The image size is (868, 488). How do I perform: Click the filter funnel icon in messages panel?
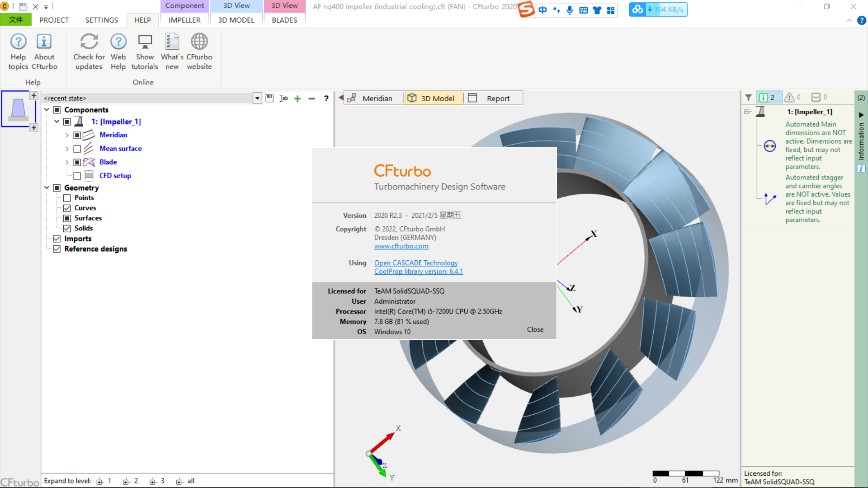(x=749, y=97)
